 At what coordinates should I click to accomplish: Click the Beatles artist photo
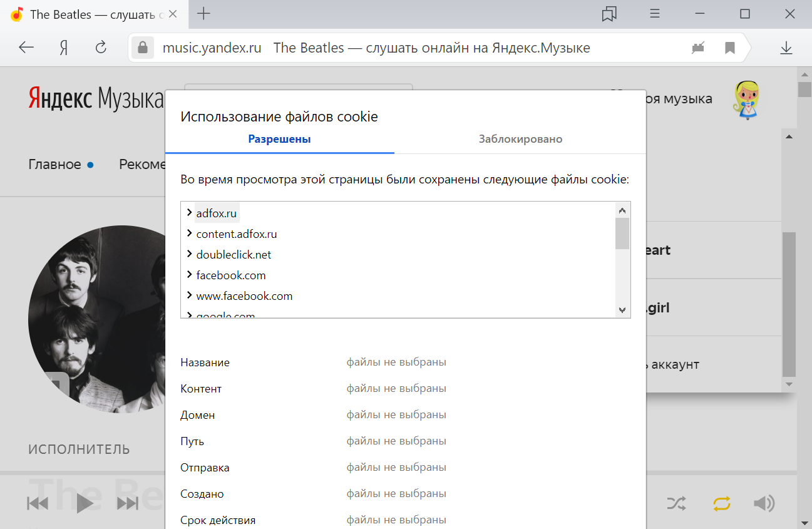coord(97,319)
